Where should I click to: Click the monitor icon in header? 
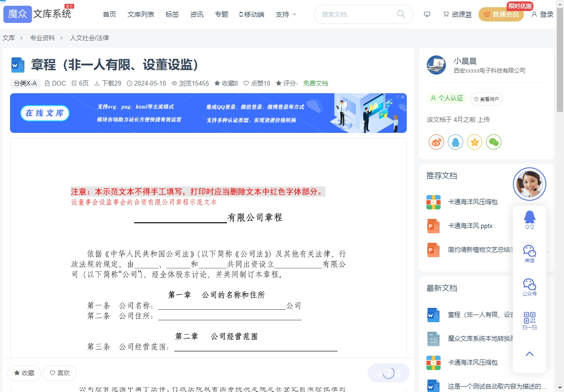(x=427, y=14)
